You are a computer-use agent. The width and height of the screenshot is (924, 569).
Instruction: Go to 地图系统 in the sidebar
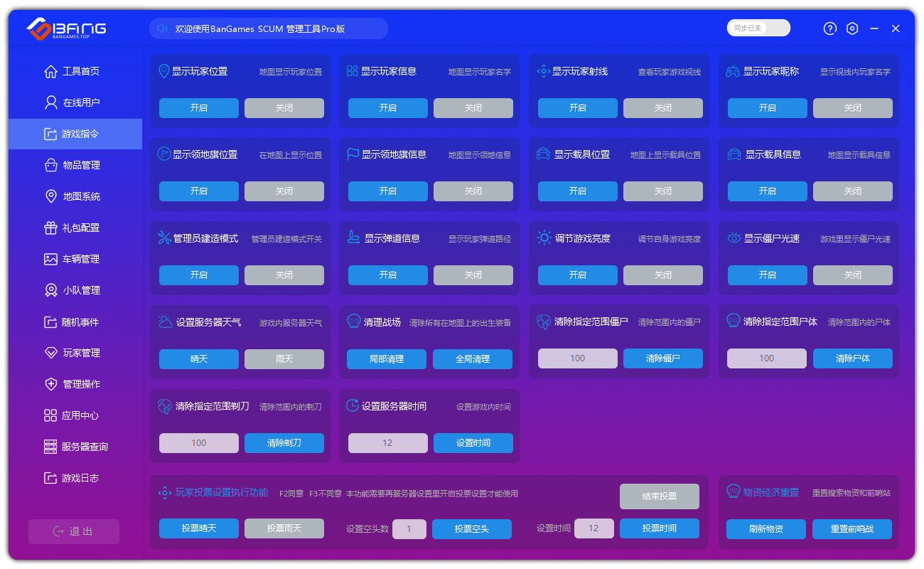click(x=81, y=196)
